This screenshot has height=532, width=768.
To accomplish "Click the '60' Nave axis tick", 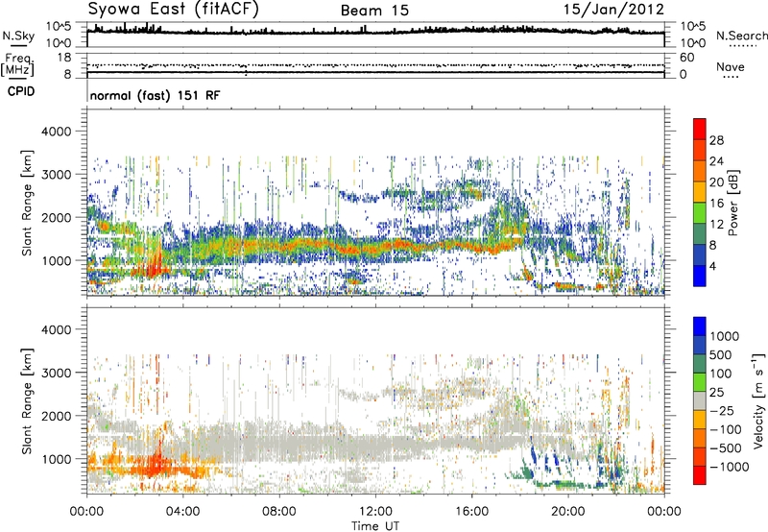I will pos(686,58).
